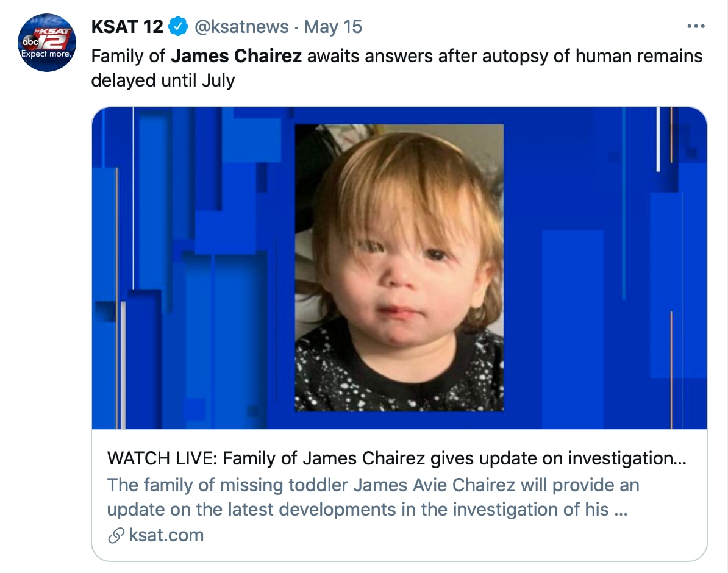728x573 pixels.
Task: Open the toddler photo in the card
Action: coord(399,268)
